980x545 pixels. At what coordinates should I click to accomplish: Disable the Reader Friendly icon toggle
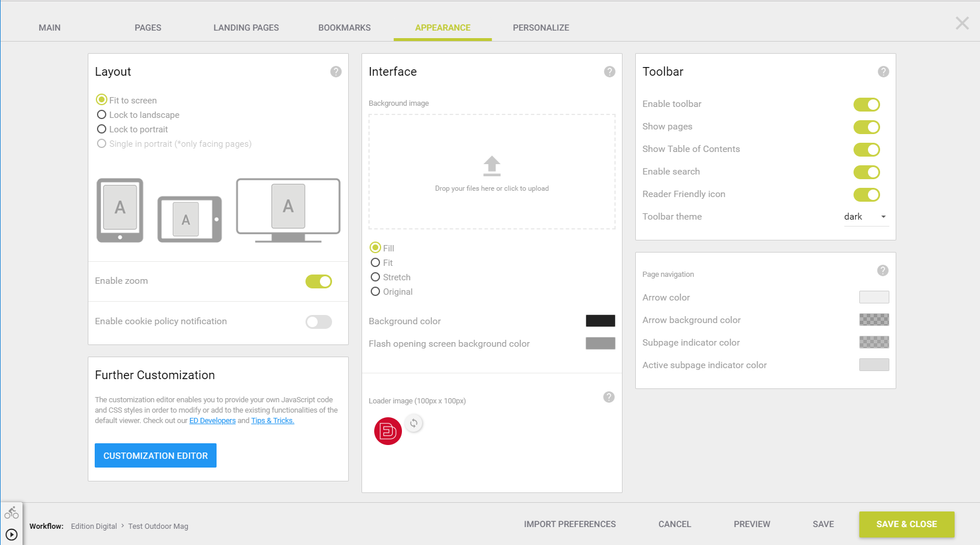pyautogui.click(x=867, y=195)
